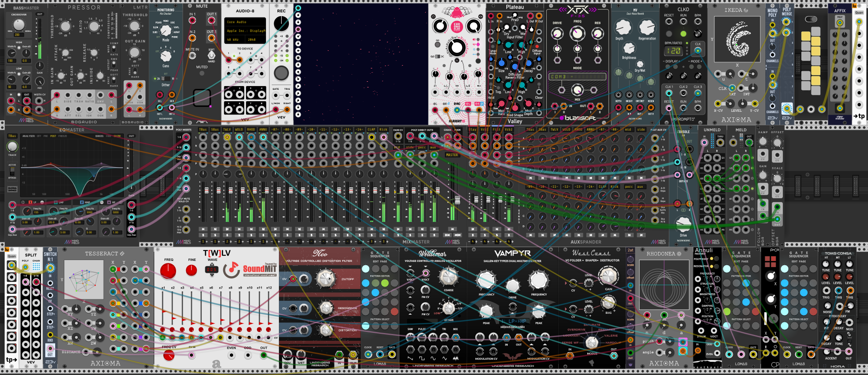Click the 120 BPM display on CLKD
868x375 pixels.
point(673,51)
